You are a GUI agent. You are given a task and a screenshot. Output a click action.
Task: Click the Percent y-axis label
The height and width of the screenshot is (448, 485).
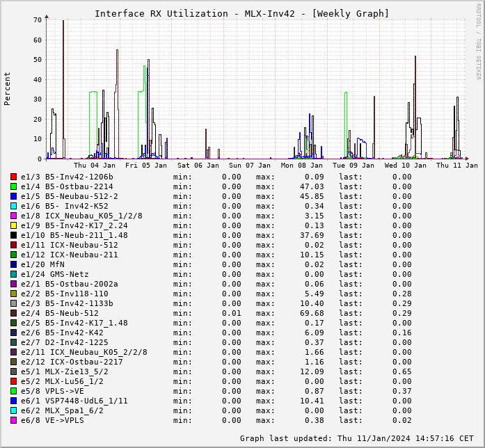tap(8, 89)
